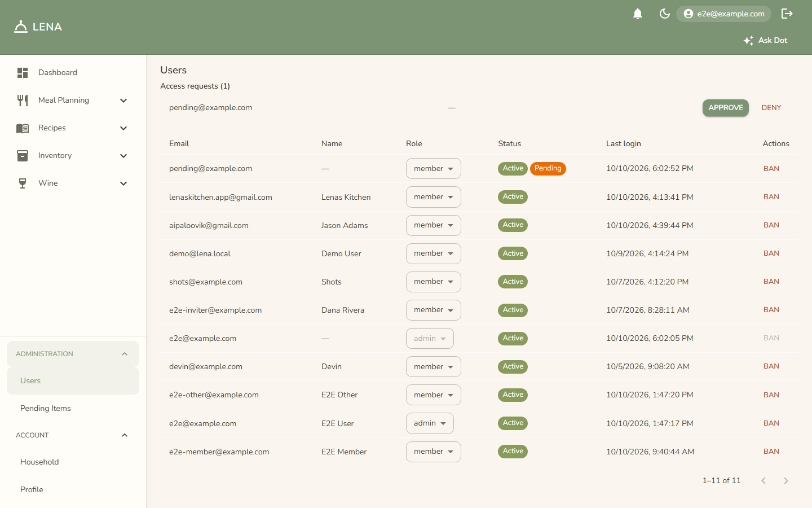Screen dimensions: 812x508
Task: Approve pending@example.com access request
Action: coord(725,108)
